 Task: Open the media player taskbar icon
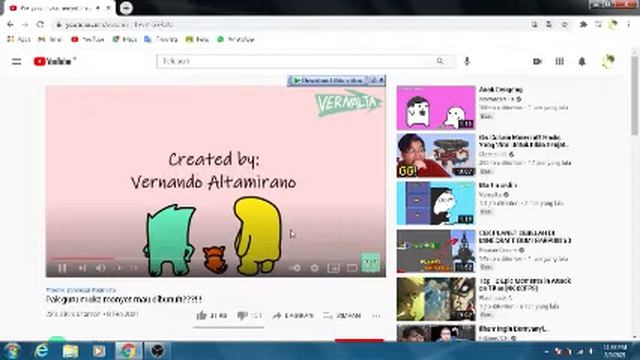pyautogui.click(x=99, y=351)
